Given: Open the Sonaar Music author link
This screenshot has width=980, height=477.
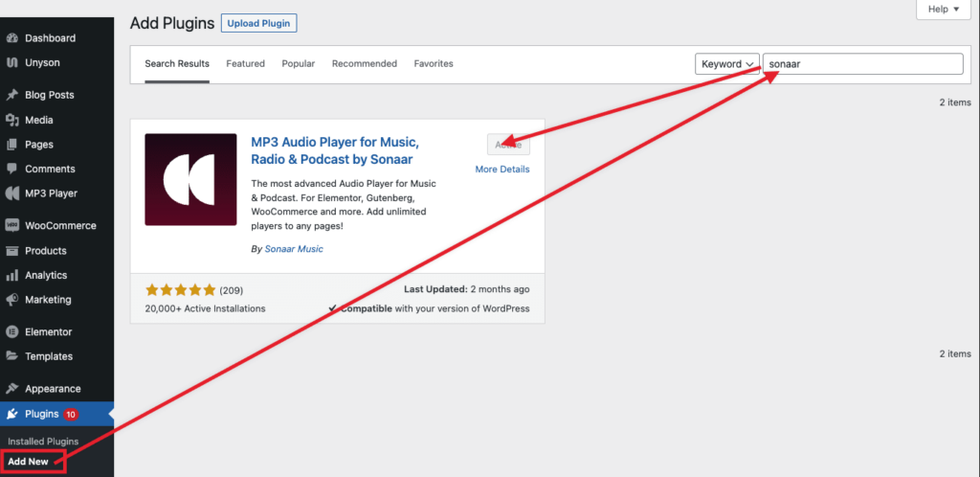Looking at the screenshot, I should pos(294,249).
